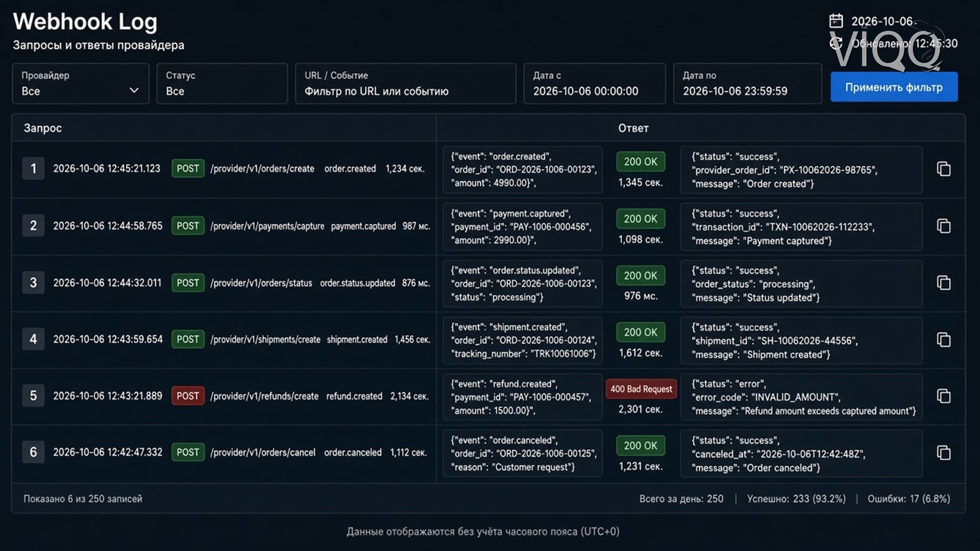Copy the payment.captured log entry
Viewport: 980px width, 551px height.
click(x=944, y=226)
